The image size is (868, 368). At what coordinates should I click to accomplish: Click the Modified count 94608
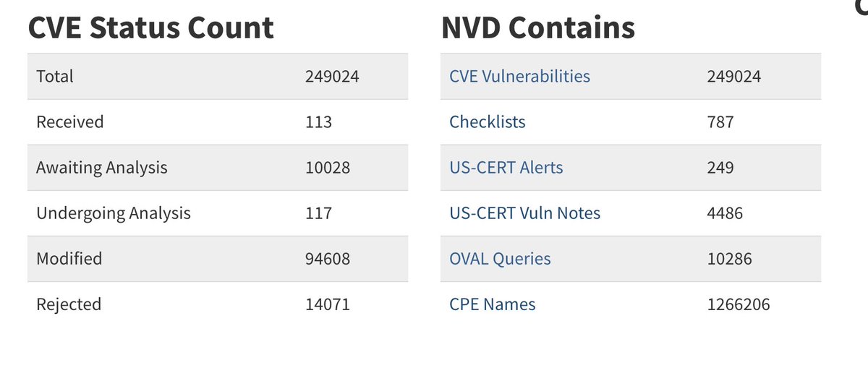(328, 258)
